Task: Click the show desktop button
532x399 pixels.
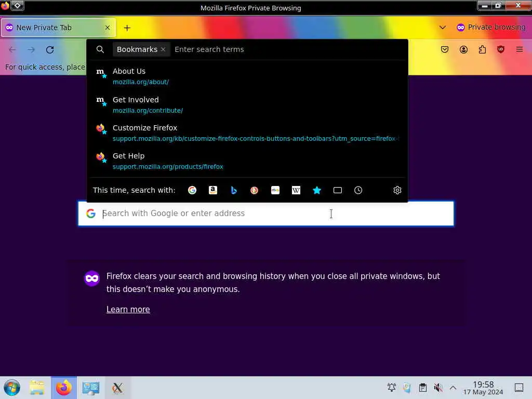Action: click(x=519, y=388)
